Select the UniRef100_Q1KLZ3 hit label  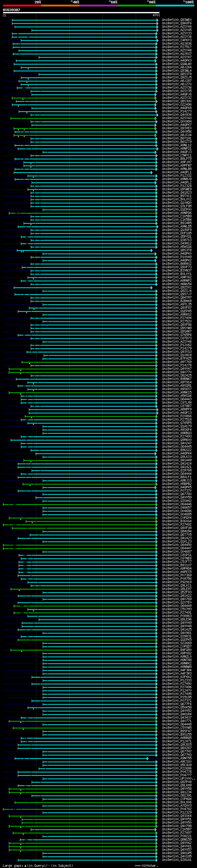(177, 542)
